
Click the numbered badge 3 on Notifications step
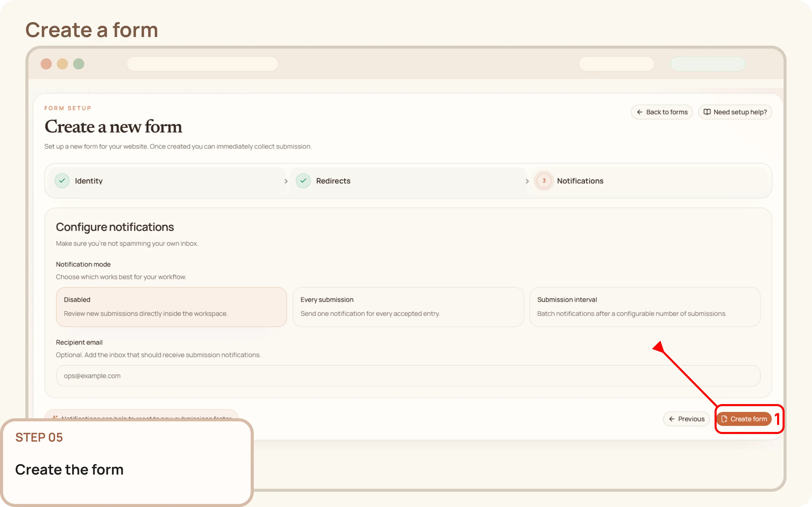pyautogui.click(x=544, y=181)
